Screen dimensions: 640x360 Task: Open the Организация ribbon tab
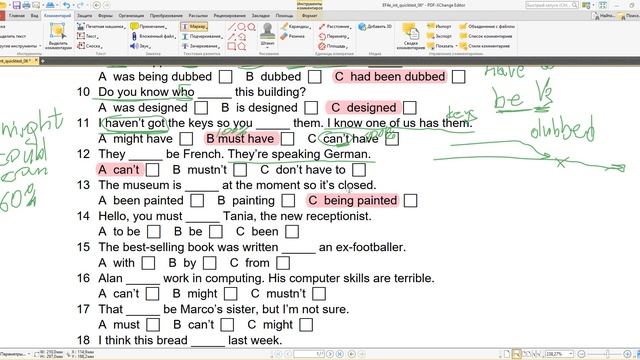(x=131, y=16)
